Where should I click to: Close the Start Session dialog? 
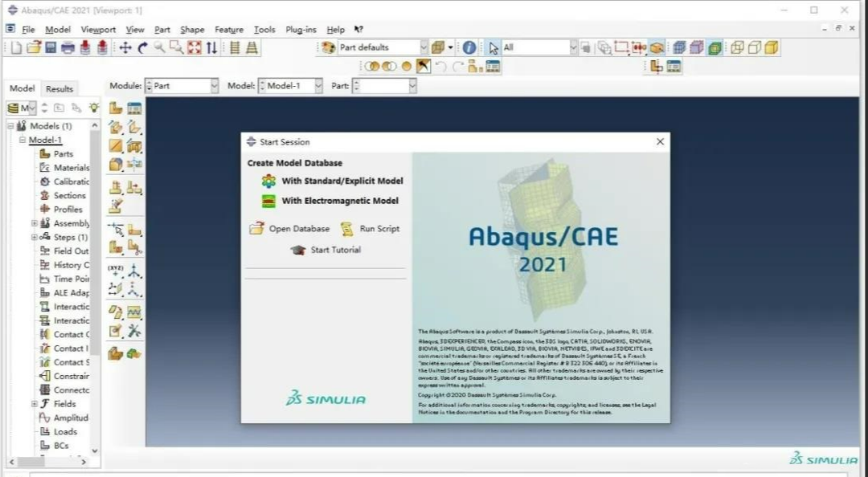click(x=660, y=141)
